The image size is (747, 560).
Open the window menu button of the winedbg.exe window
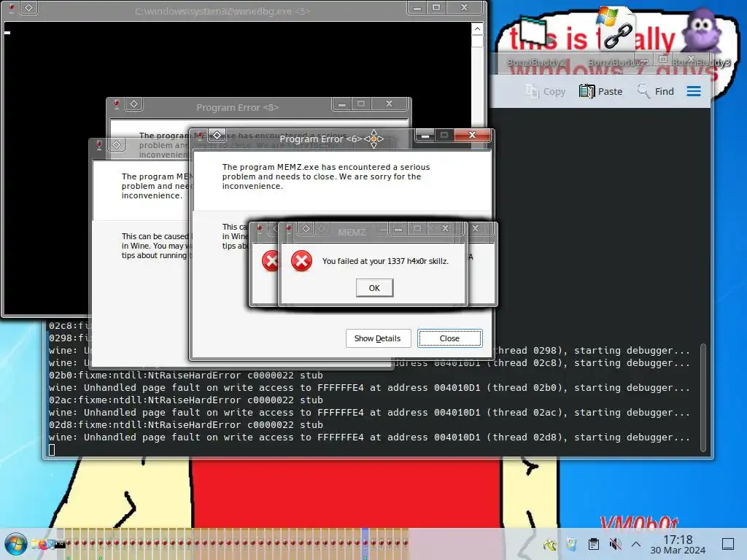coord(28,8)
